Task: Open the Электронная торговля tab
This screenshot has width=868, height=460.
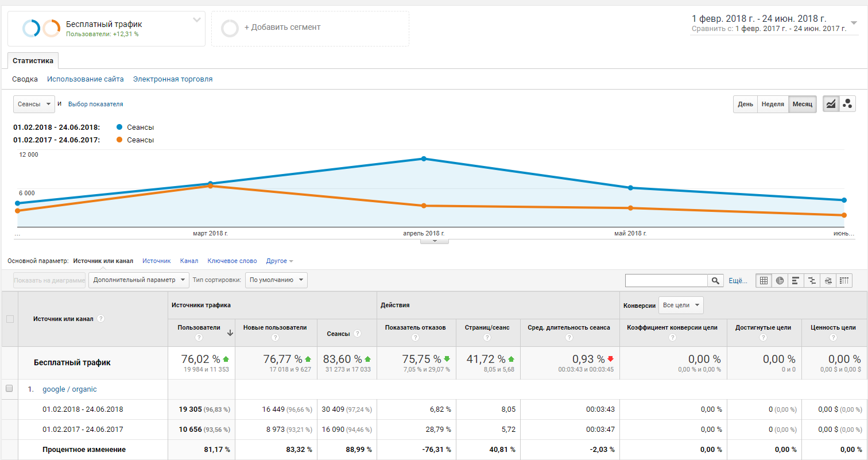Action: coord(173,79)
